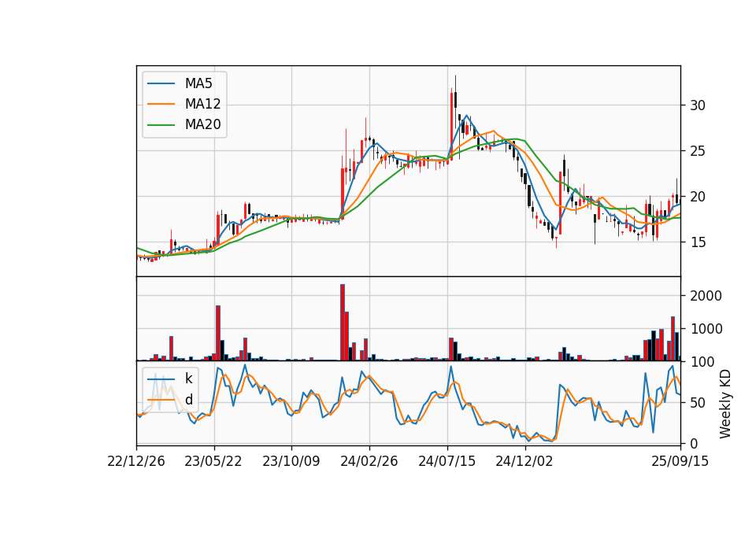The image size is (756, 543).
Task: Click the 22/12/26 date tick label
Action: (136, 461)
